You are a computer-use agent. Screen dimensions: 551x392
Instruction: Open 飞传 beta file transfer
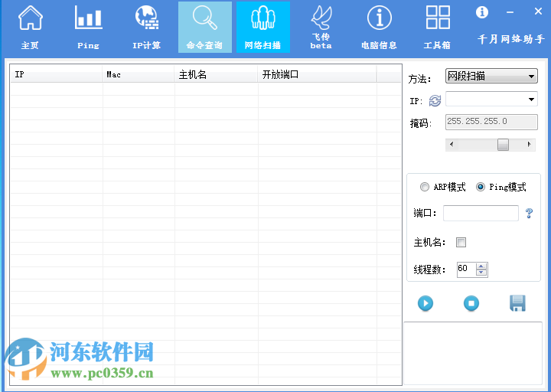pos(321,28)
